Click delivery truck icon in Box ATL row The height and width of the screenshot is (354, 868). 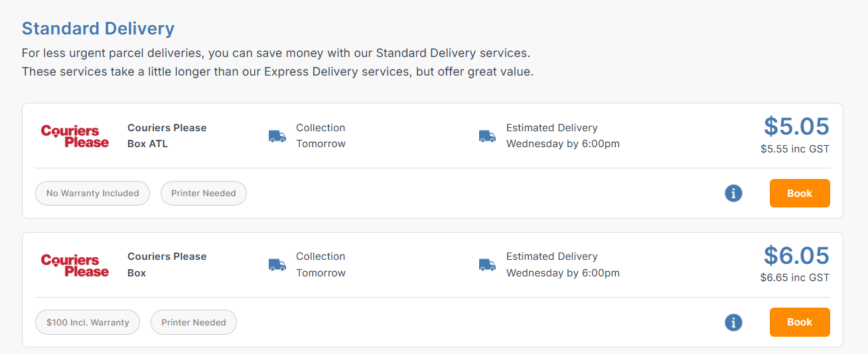487,136
